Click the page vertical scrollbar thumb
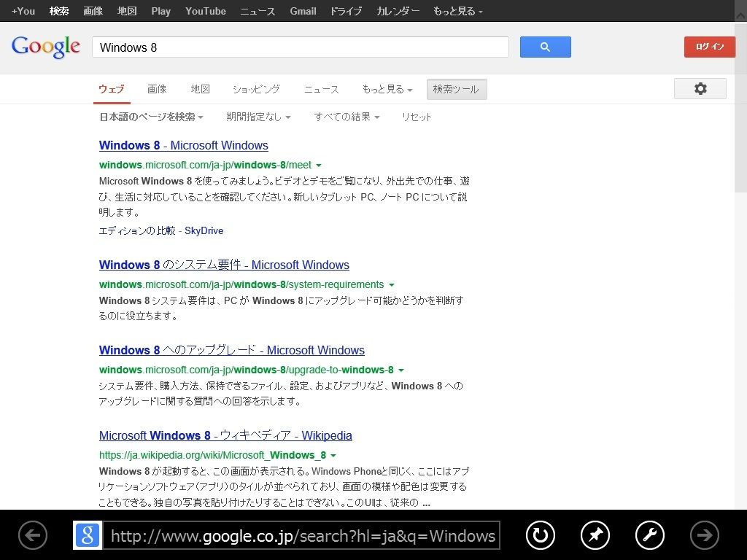The width and height of the screenshot is (747, 560). (741, 107)
